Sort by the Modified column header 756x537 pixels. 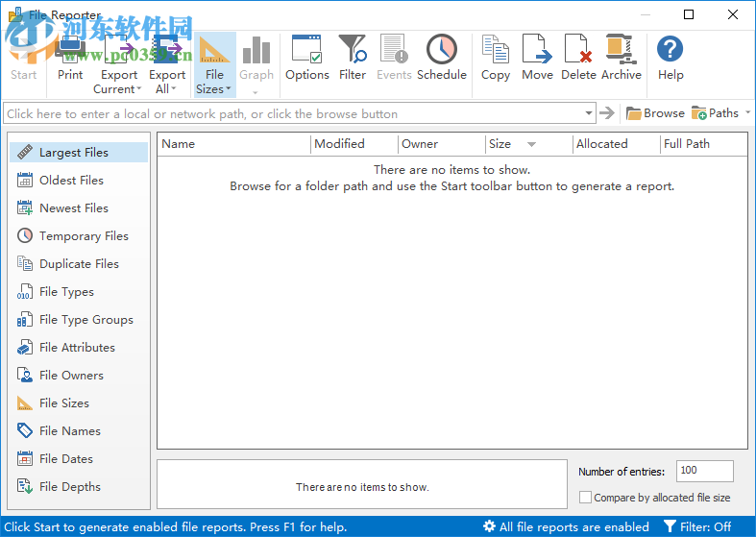(354, 144)
